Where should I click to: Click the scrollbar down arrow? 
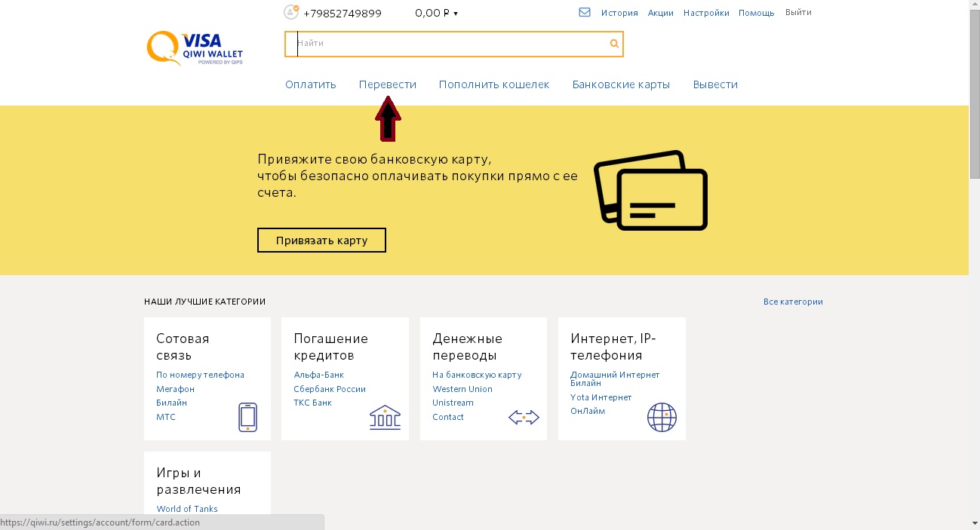(x=974, y=523)
